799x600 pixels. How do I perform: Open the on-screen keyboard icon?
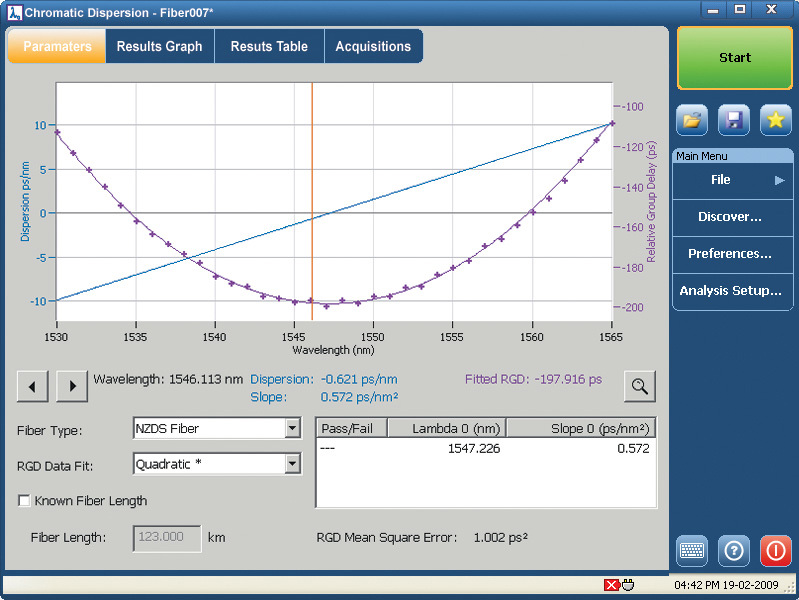click(x=692, y=551)
